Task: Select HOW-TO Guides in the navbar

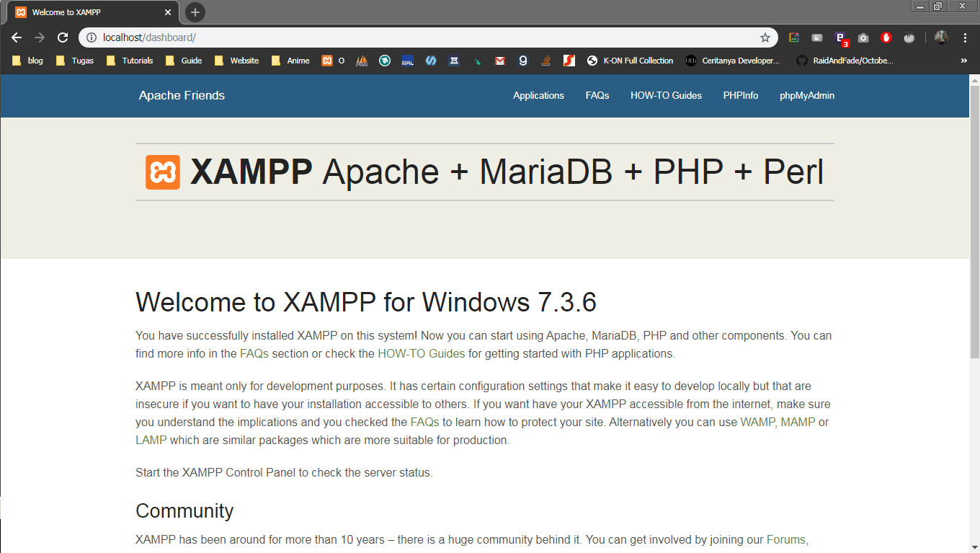Action: click(665, 95)
